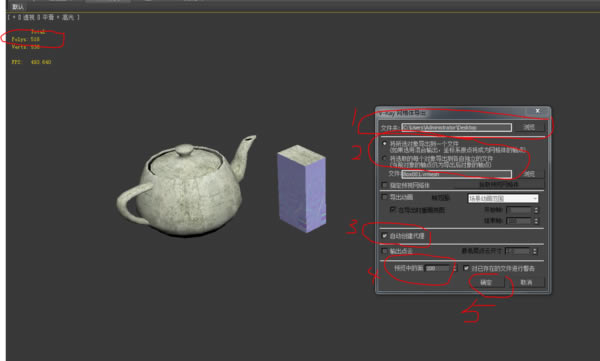Click 确定 to confirm the export

486,283
